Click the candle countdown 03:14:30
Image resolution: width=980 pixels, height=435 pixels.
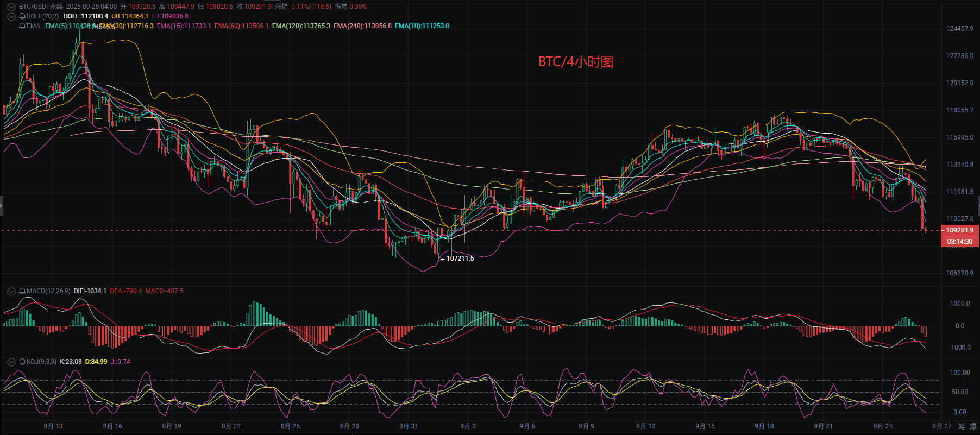click(x=960, y=241)
